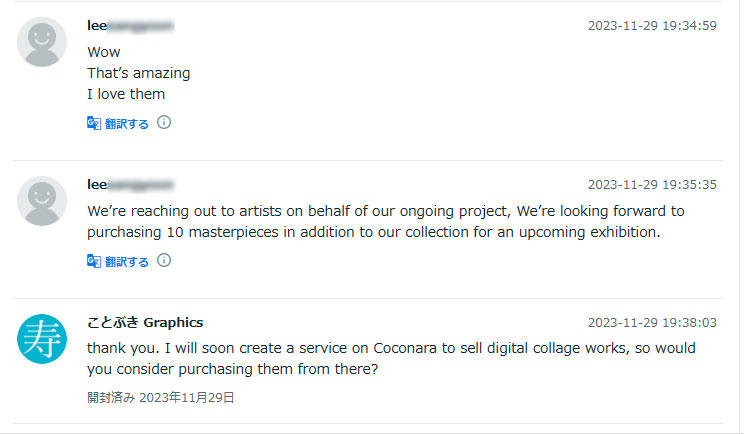The image size is (744, 434).
Task: Open the ことぶき Graphics sender name
Action: point(145,322)
